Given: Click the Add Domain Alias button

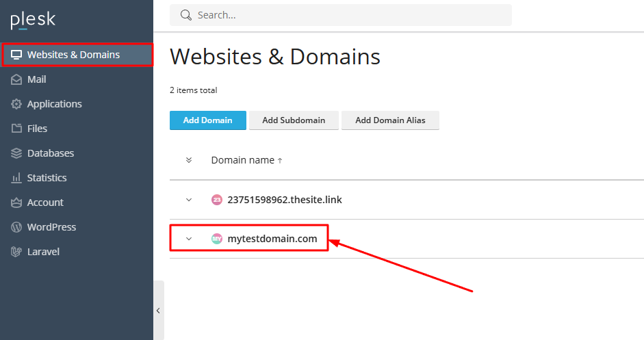Looking at the screenshot, I should 390,120.
